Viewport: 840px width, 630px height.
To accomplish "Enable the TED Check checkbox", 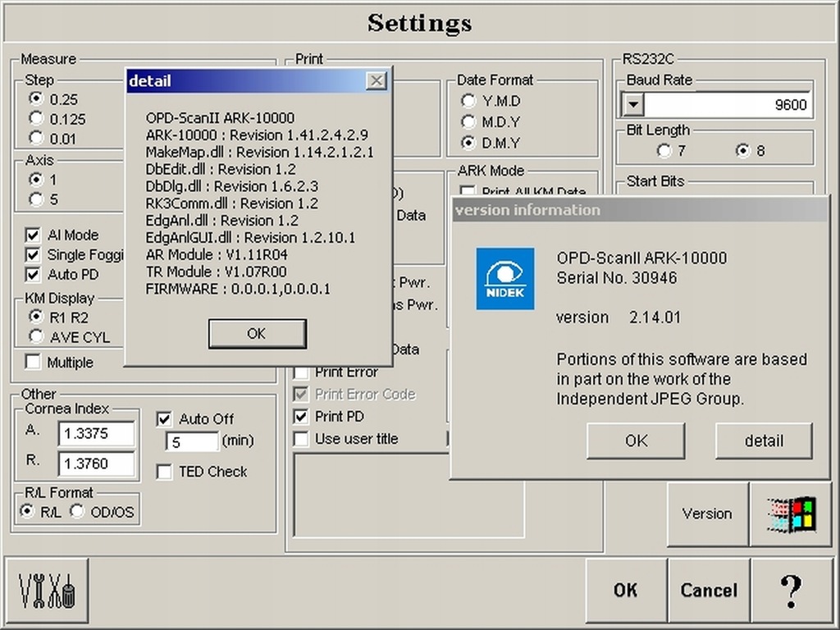I will (164, 472).
